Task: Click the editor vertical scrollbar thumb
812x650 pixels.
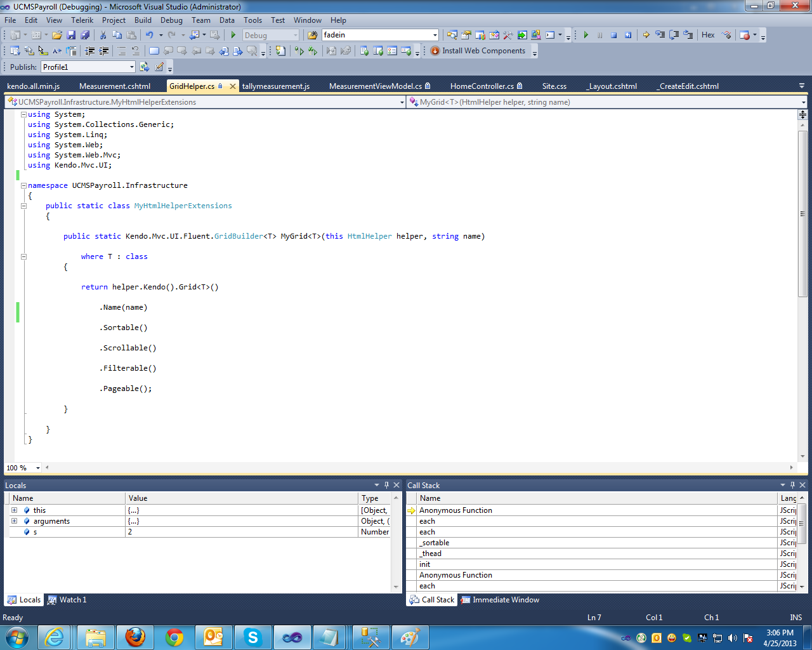Action: (802, 214)
